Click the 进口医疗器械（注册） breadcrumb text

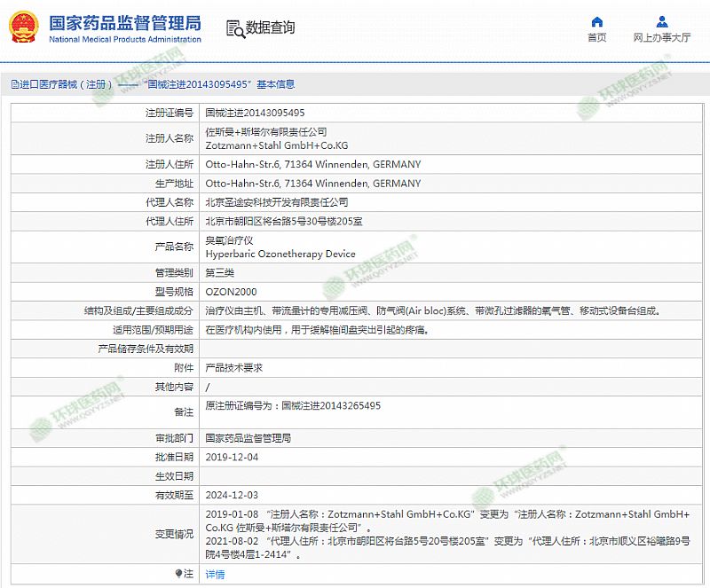coord(67,85)
